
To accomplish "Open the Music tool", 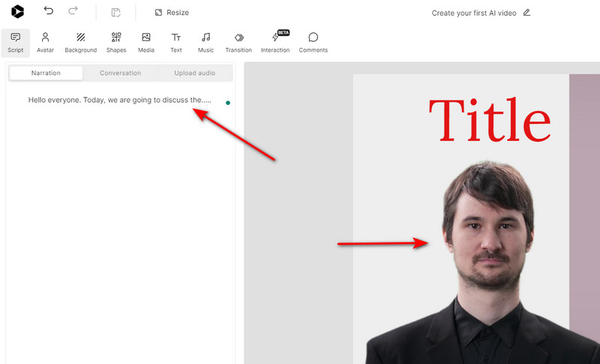I will pos(205,43).
